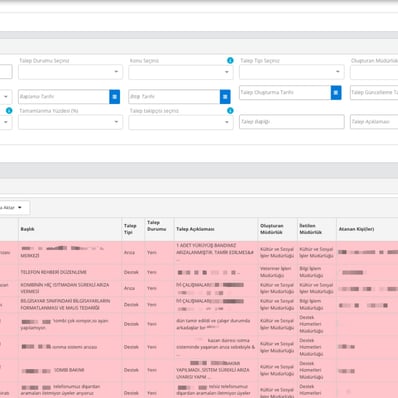Screen dimensions: 398x398
Task: Click Destek type in TELEFON REHBERİ row
Action: (x=131, y=272)
